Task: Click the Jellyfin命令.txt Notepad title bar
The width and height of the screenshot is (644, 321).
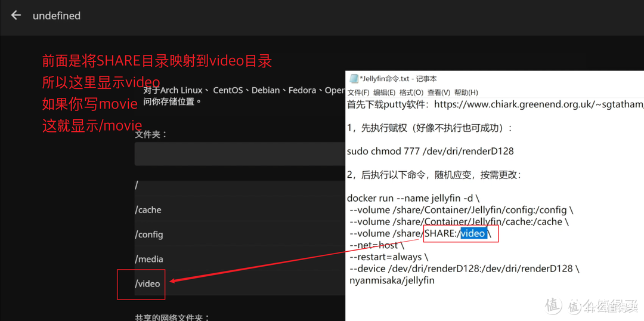Action: [494, 79]
